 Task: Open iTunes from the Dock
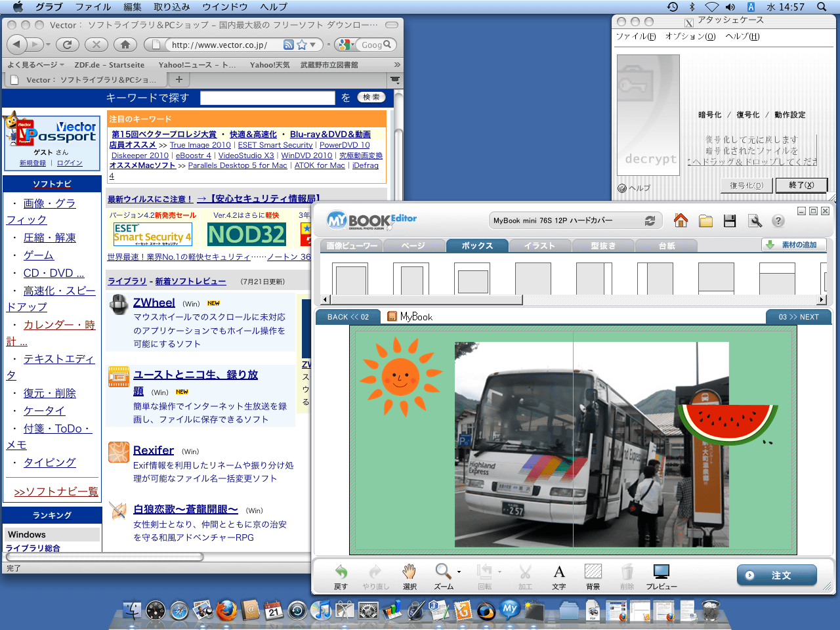pyautogui.click(x=321, y=610)
